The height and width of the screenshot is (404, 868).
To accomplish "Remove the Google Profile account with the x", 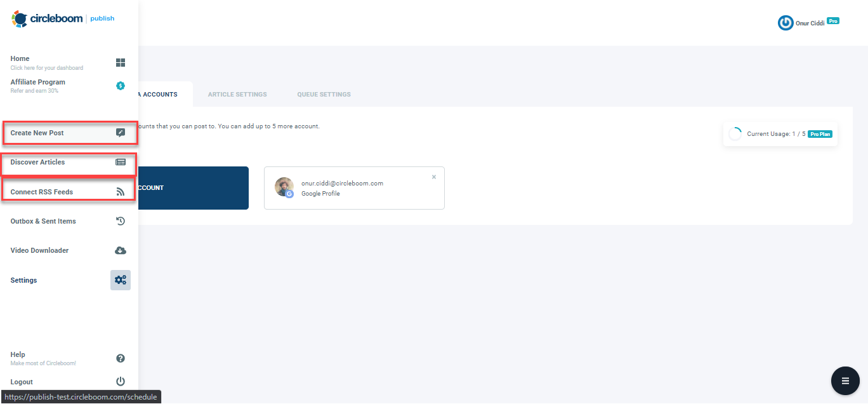I will click(x=434, y=177).
